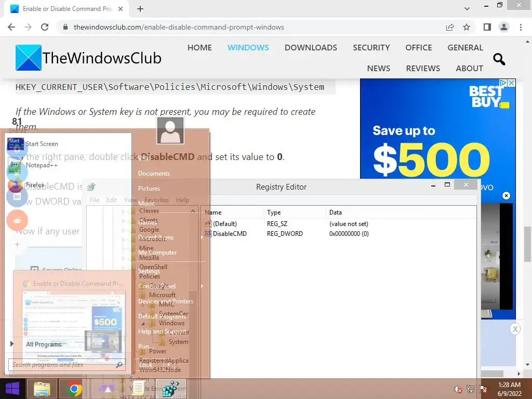Screen dimensions: 532x399
Task: Share article via the LinkedIn icon
Action: click(17, 196)
